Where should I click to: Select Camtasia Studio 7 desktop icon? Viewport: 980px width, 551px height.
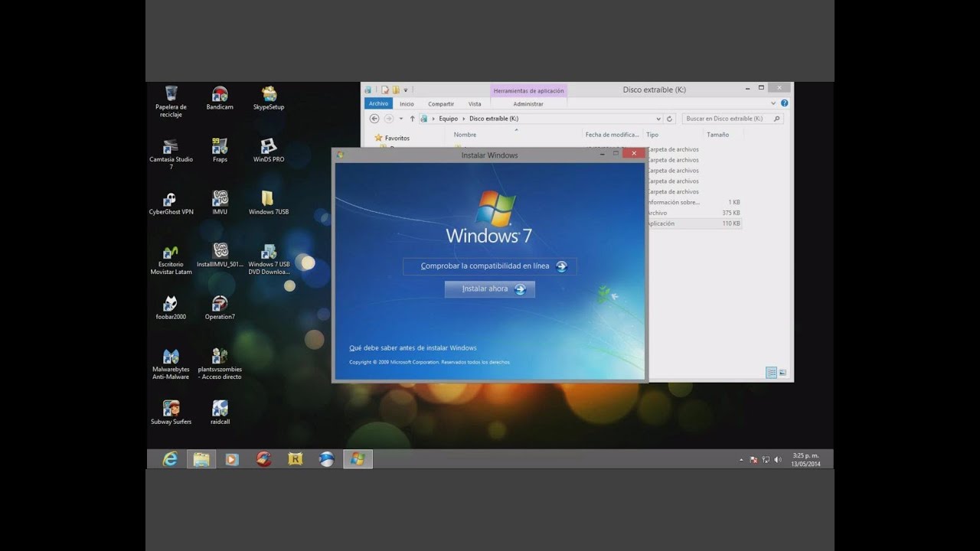pos(171,154)
